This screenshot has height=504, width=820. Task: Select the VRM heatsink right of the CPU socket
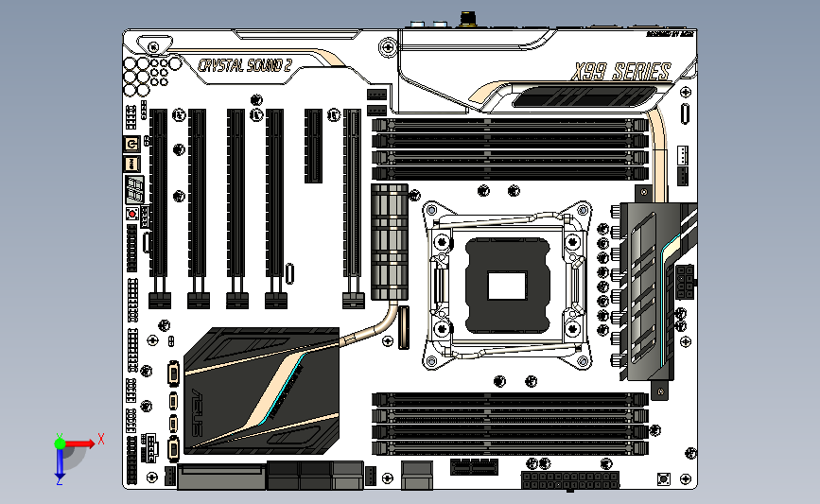pos(653,291)
